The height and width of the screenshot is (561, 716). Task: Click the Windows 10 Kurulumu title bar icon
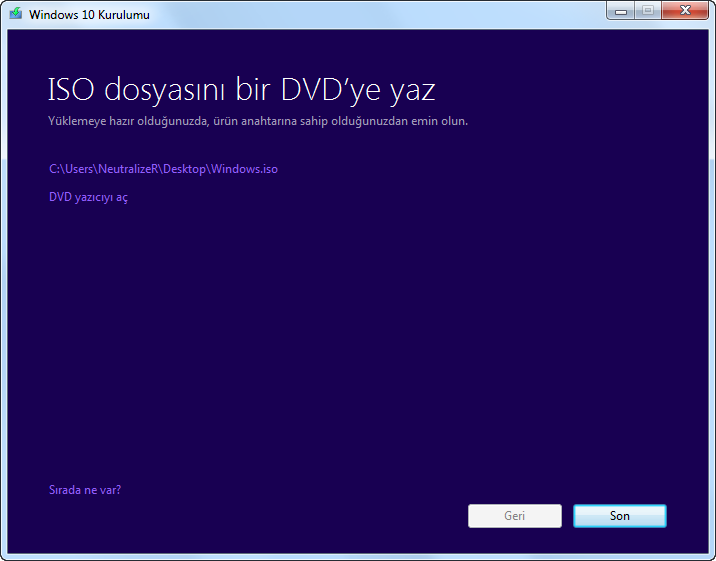[16, 14]
